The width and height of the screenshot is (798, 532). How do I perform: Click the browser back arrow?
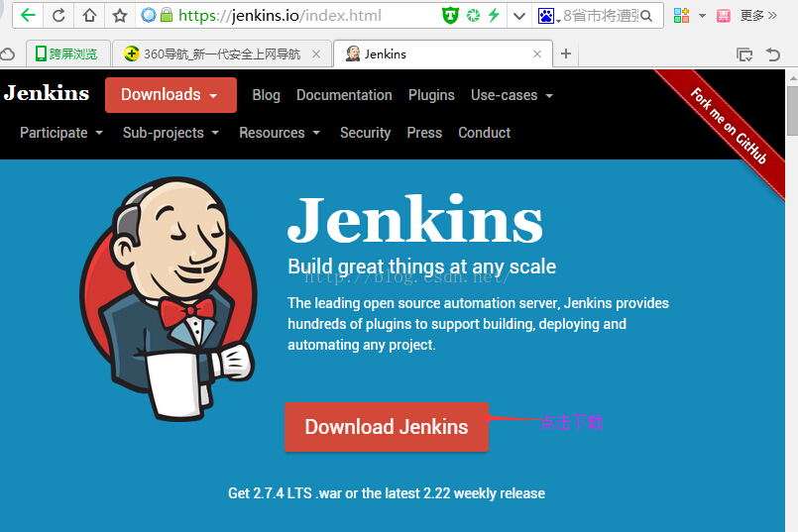(28, 15)
